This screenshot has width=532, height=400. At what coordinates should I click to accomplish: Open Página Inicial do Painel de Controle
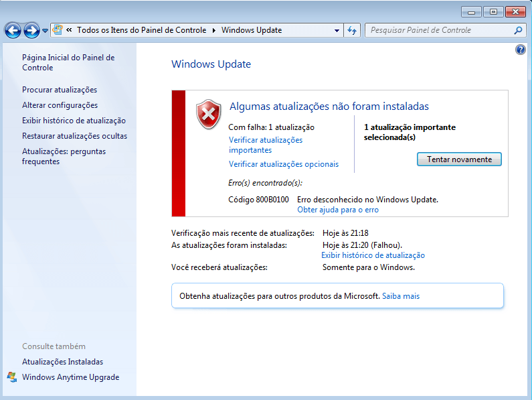pos(68,62)
